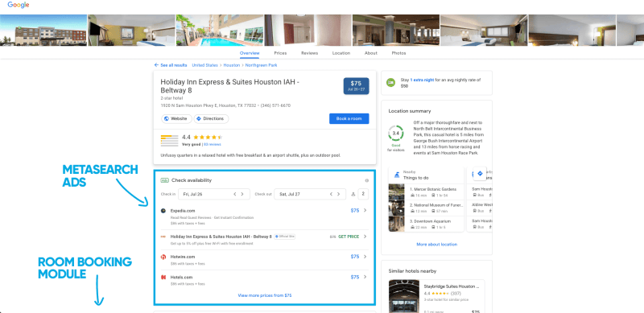
Task: Open the hotel lobby photo
Action: [x=396, y=31]
